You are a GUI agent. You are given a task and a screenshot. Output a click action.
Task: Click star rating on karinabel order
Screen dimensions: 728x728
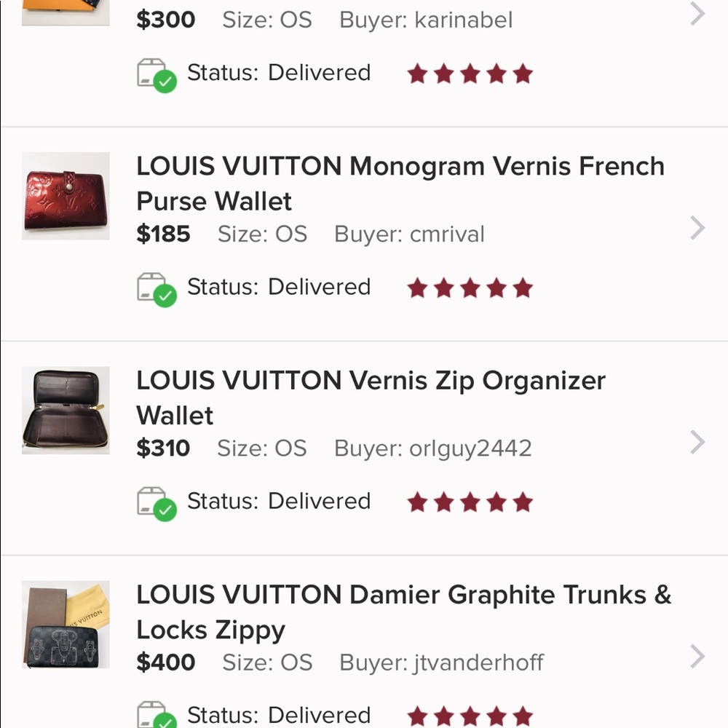pyautogui.click(x=470, y=74)
